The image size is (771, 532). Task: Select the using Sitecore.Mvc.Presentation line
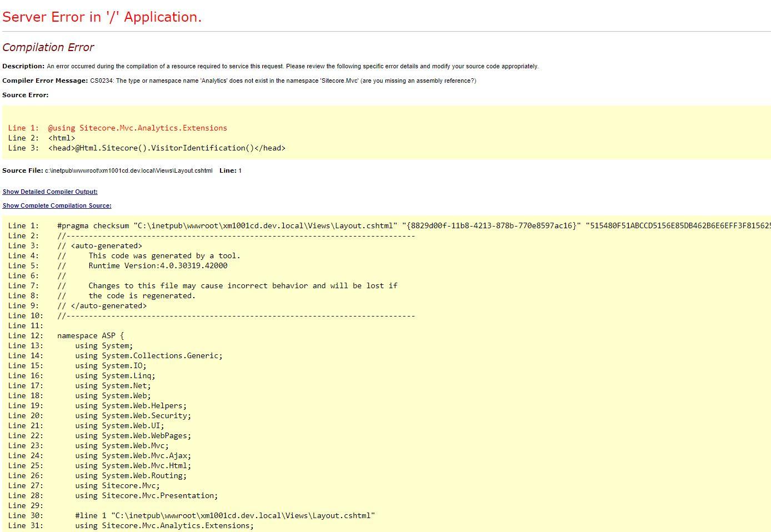[146, 495]
